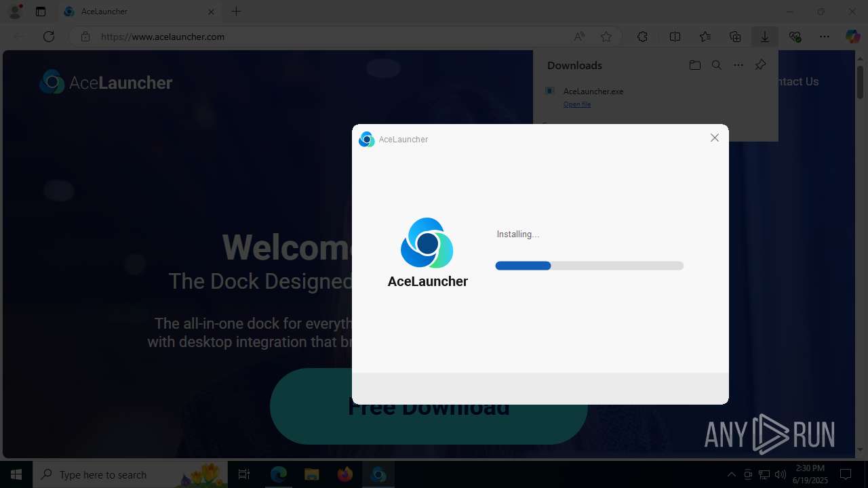Search downloads with the magnifier icon
The height and width of the screenshot is (488, 868).
tap(717, 65)
